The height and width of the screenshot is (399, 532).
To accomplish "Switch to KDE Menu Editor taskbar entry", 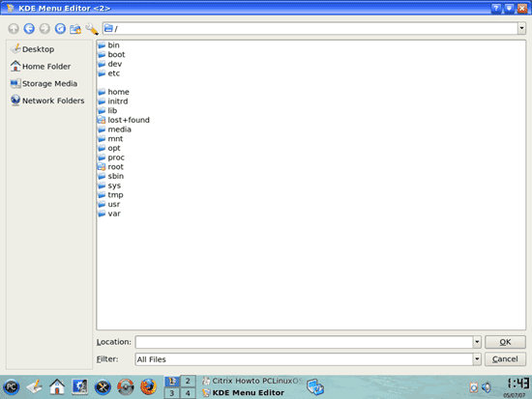I will 243,393.
